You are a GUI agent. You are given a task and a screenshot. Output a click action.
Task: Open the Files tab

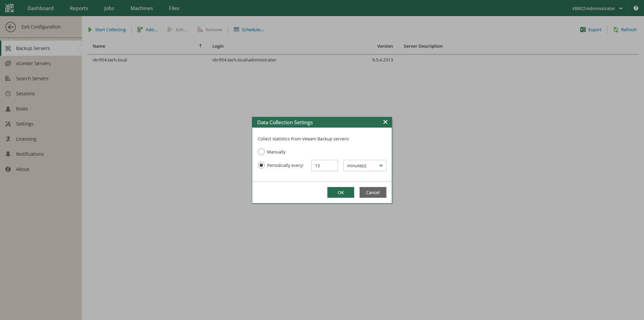pyautogui.click(x=174, y=8)
